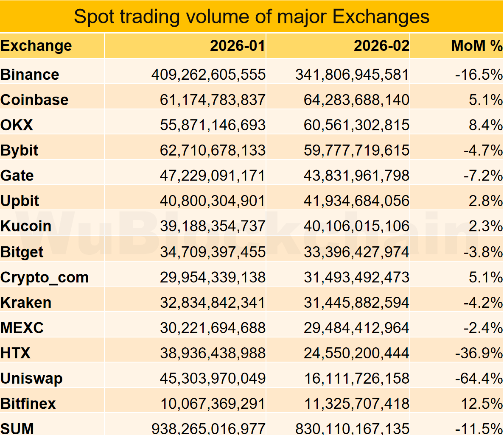Viewport: 504px width, 435px height.
Task: Select Uniswap's 2026-02 volume cell
Action: 356,379
